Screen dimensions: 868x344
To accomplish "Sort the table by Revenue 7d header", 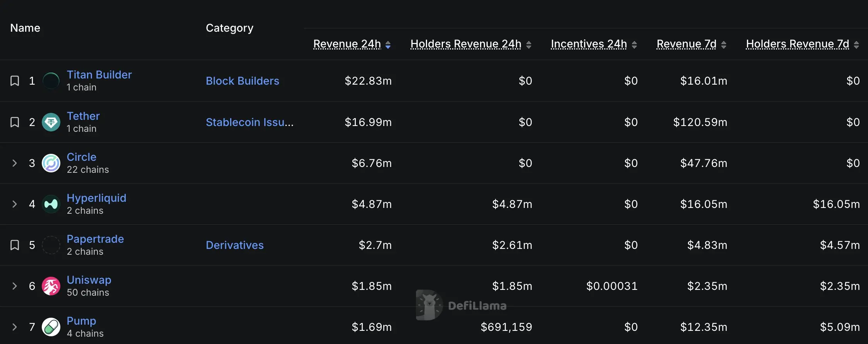I will tap(687, 44).
